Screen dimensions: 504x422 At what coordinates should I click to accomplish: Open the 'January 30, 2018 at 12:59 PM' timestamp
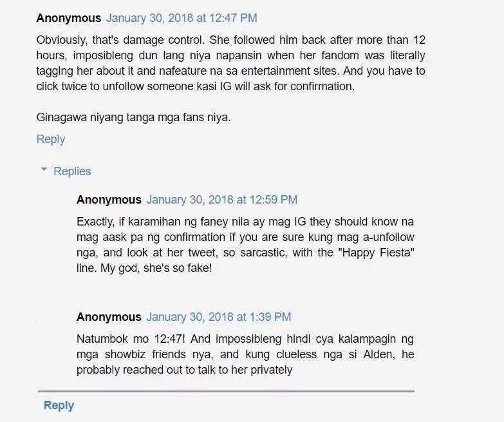(222, 200)
